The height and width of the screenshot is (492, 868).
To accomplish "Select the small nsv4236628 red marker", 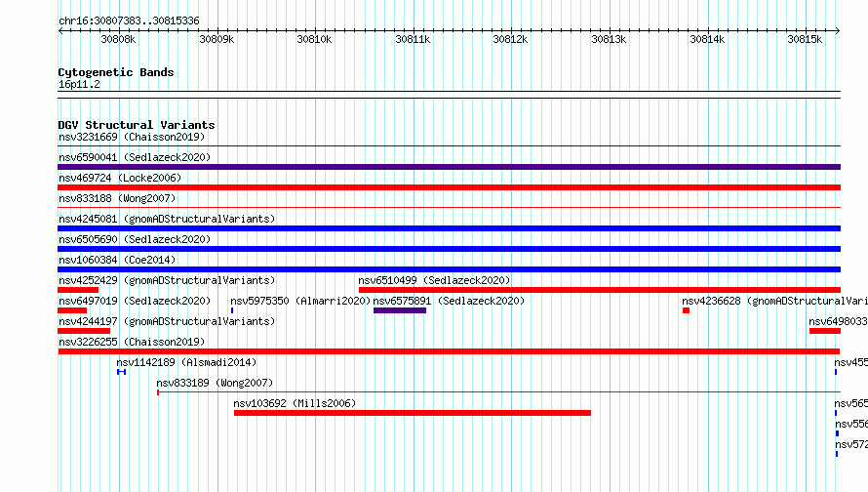I will click(686, 310).
